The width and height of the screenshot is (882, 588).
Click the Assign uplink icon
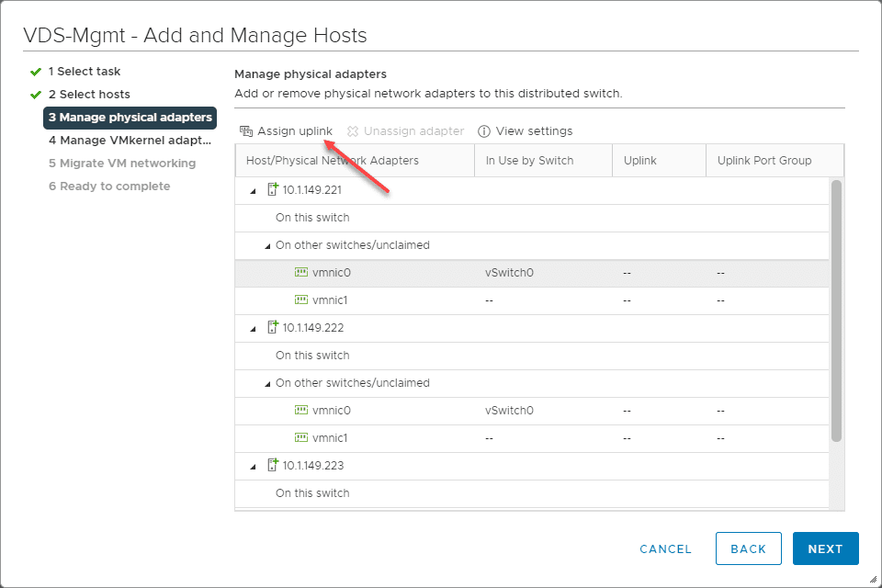[x=245, y=131]
